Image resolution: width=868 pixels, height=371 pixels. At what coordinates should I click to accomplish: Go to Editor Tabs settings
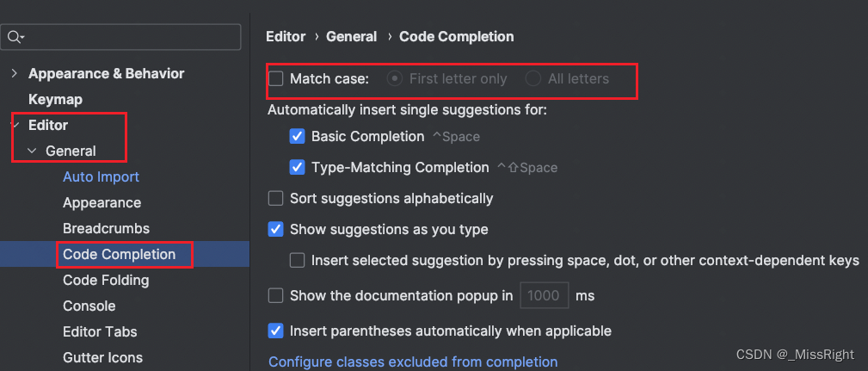[x=100, y=332]
